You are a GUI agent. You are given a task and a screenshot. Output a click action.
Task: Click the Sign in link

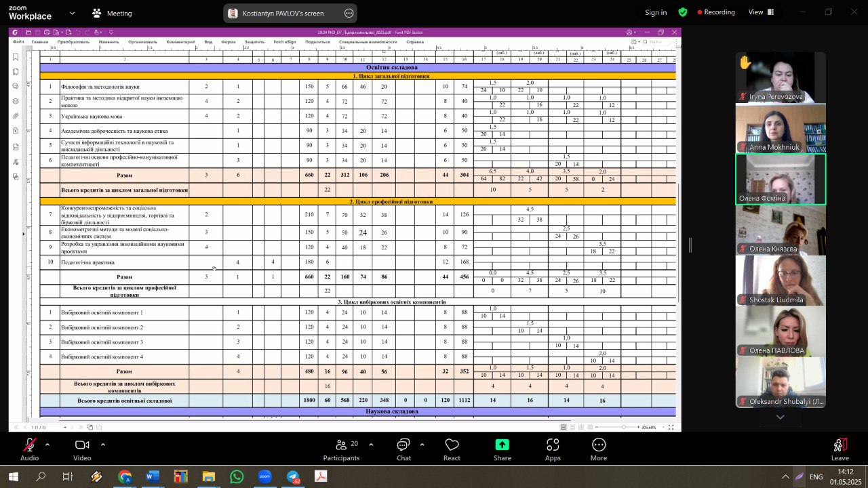point(655,12)
